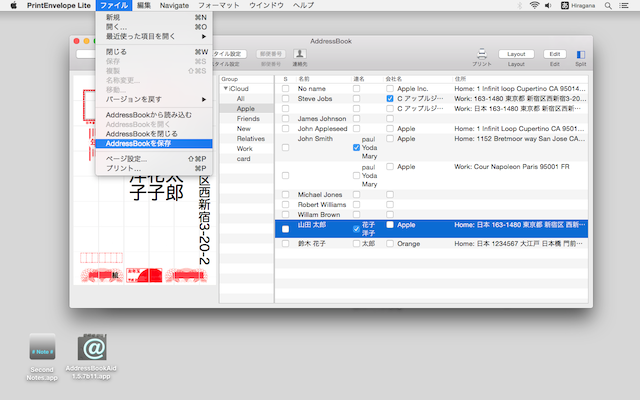Open Spotlight search icon

click(x=608, y=6)
